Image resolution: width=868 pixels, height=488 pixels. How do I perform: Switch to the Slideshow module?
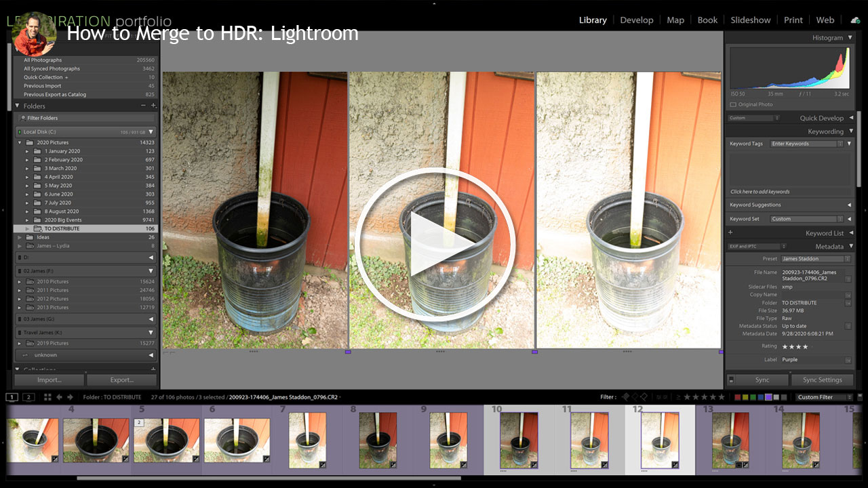point(750,20)
